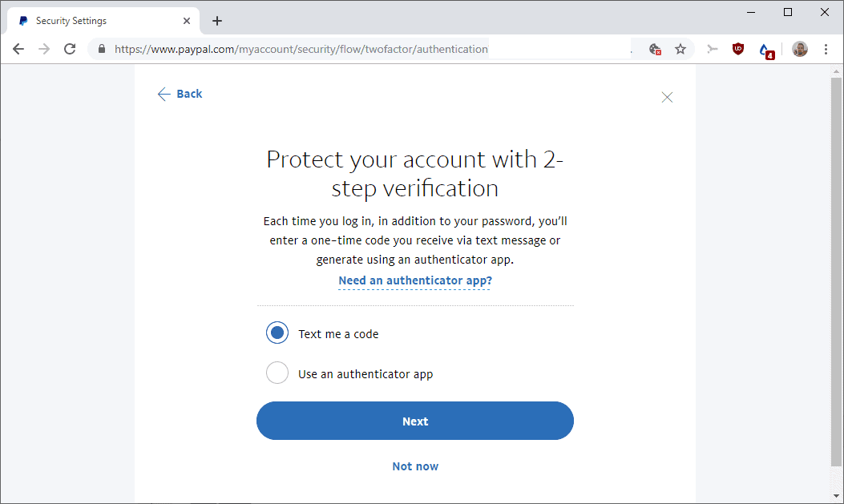844x504 pixels.
Task: Dismiss the verification dialog via the X
Action: pyautogui.click(x=667, y=96)
